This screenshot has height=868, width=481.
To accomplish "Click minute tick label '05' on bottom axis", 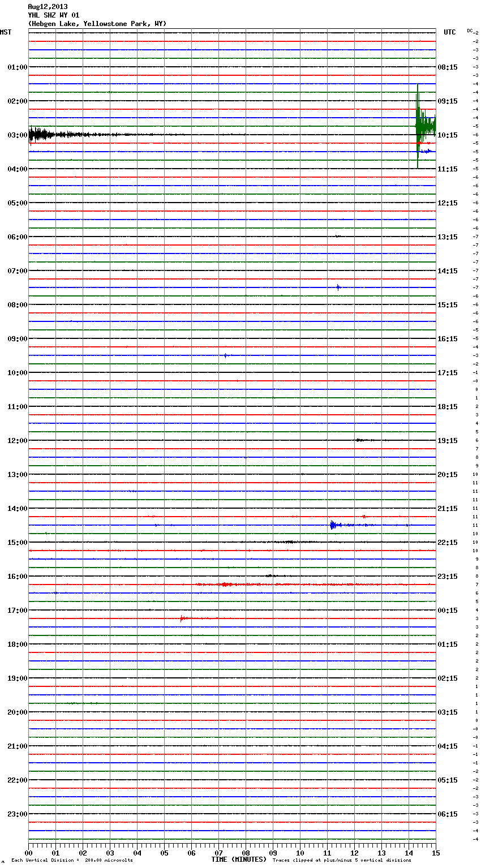I will pyautogui.click(x=164, y=853).
